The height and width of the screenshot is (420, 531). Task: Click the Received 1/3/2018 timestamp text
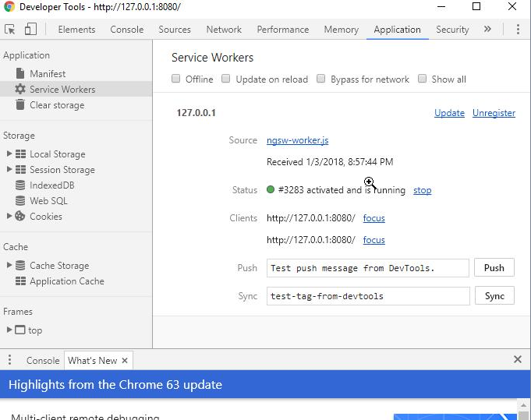[330, 162]
